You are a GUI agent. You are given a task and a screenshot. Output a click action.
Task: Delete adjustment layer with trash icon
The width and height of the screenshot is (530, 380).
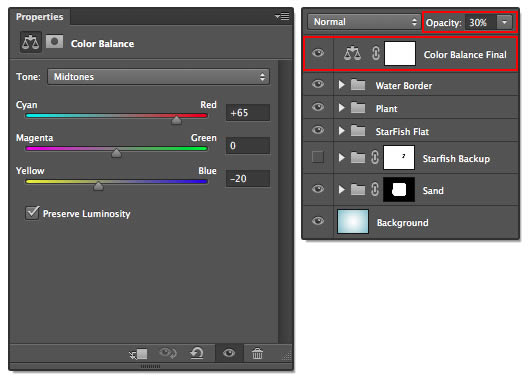click(257, 354)
